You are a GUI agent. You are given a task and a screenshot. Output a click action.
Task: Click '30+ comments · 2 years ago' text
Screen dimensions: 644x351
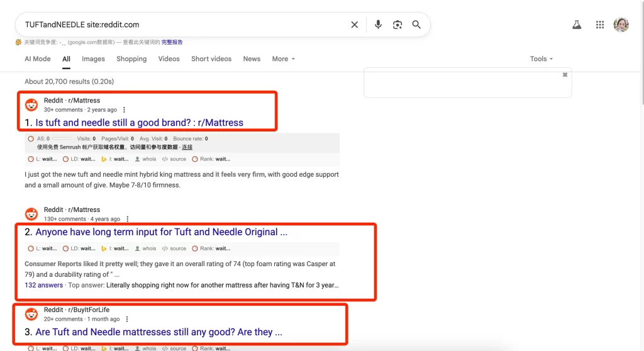click(x=80, y=109)
